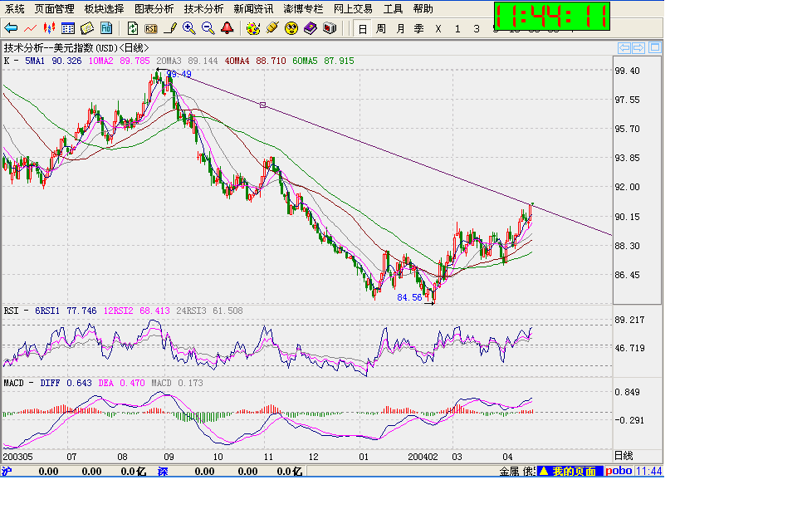The image size is (812, 514).
Task: Open the 新闻资讯 menu
Action: tap(253, 9)
